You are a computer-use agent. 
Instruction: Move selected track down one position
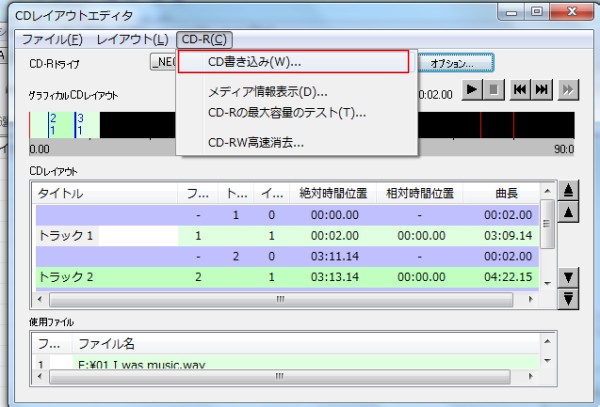pyautogui.click(x=569, y=277)
